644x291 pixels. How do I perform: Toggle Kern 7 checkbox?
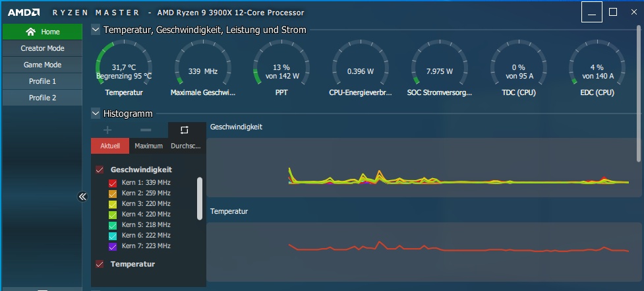(113, 246)
